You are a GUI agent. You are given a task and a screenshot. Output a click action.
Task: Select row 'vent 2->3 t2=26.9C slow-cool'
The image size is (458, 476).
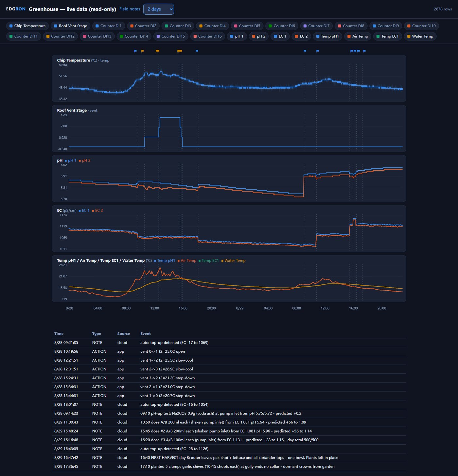click(x=229, y=369)
